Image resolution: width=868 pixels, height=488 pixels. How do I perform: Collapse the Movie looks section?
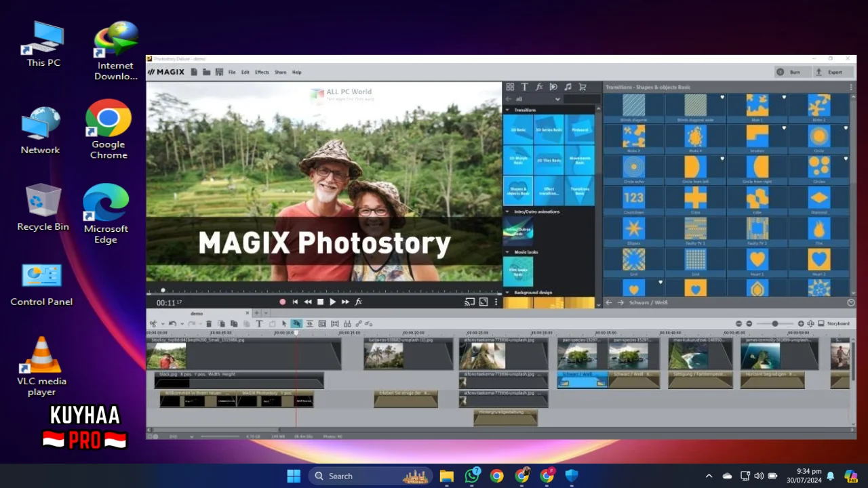pyautogui.click(x=508, y=252)
